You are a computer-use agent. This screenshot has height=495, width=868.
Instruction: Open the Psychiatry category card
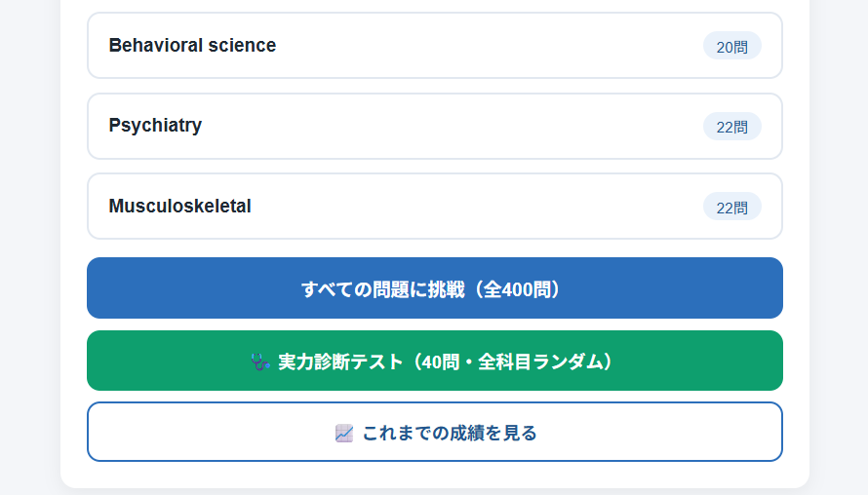[435, 126]
